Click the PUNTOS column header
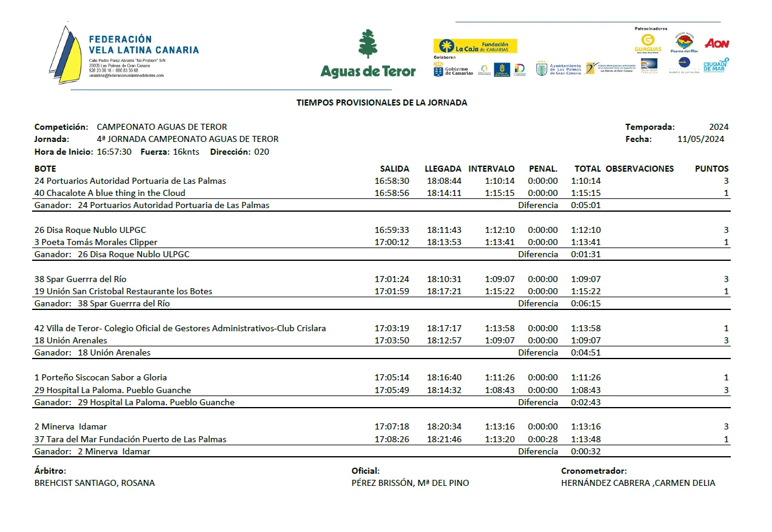Screen dimensions: 772x532 pos(711,169)
